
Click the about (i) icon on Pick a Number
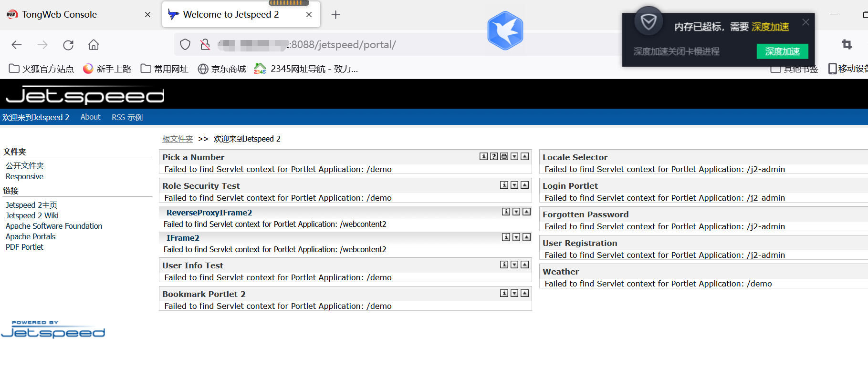pyautogui.click(x=483, y=156)
